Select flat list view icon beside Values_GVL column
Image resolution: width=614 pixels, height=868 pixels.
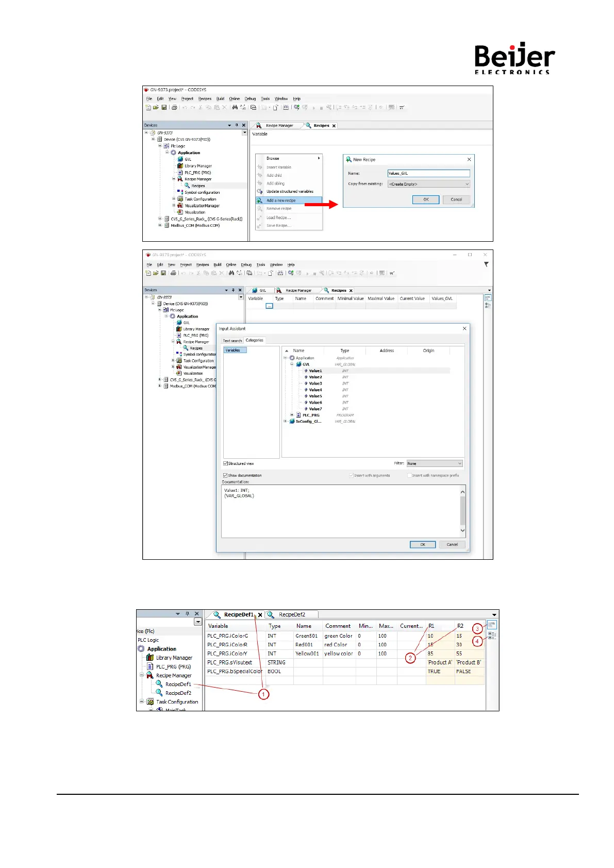(x=488, y=298)
